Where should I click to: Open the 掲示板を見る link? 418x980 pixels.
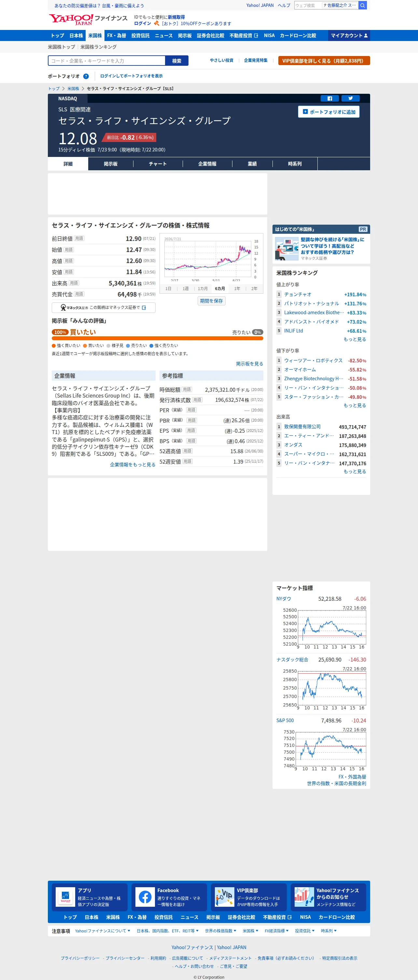[249, 364]
